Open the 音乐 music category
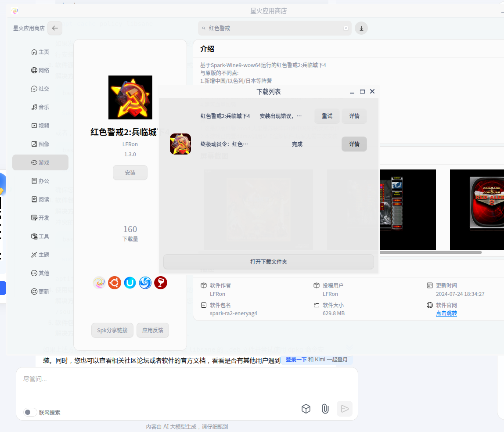 pyautogui.click(x=40, y=107)
